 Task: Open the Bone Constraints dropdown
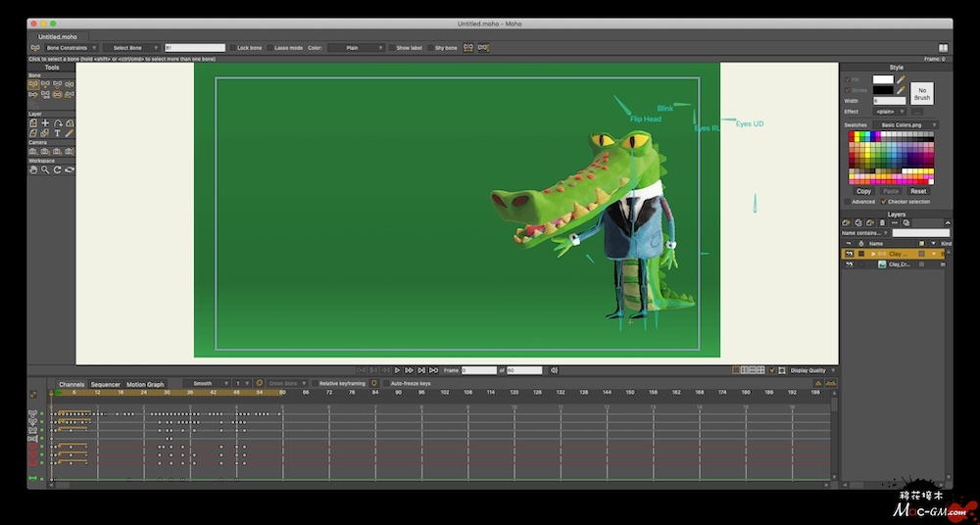[x=72, y=47]
